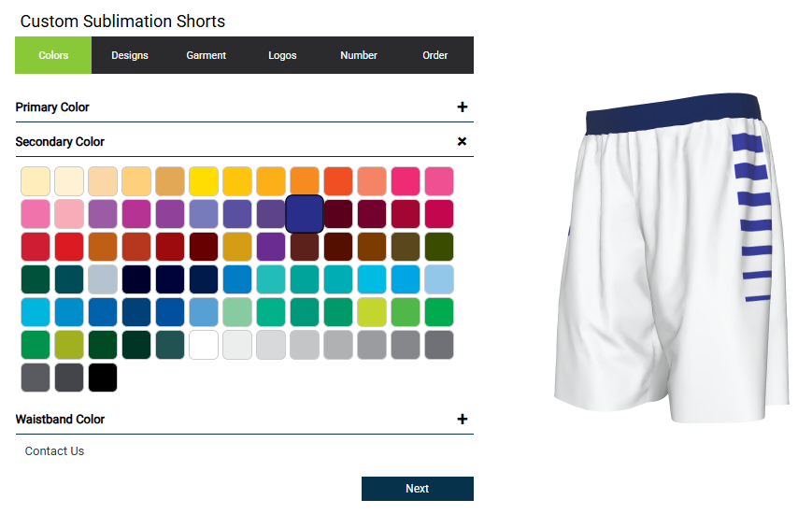Open the Garment tab
This screenshot has height=514, width=812.
207,55
